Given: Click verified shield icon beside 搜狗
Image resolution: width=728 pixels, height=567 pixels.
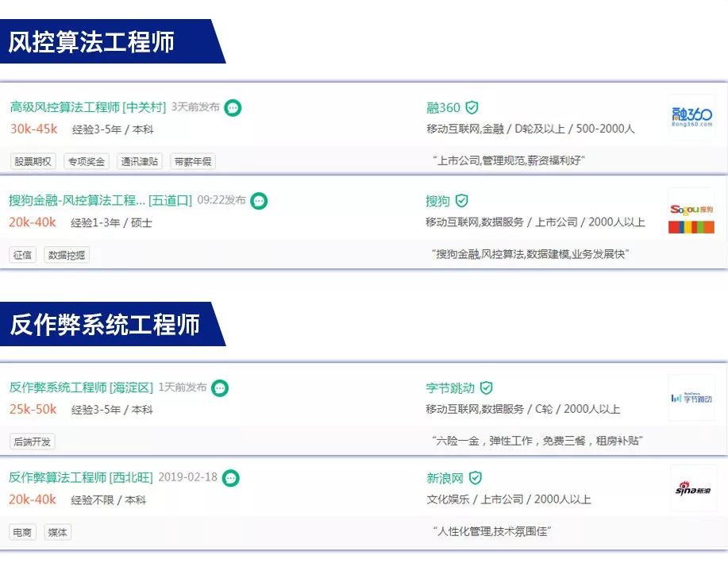Looking at the screenshot, I should coord(461,201).
